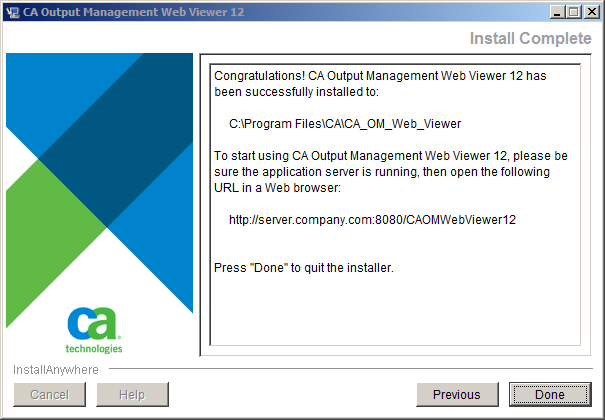Open Help using the Help button
The height and width of the screenshot is (420, 605).
[x=132, y=394]
